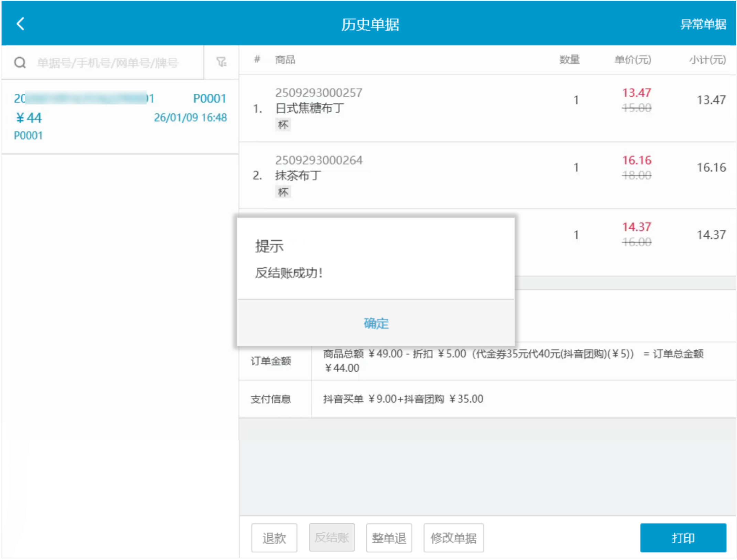
Task: Click the 确定 button in dialog
Action: (376, 323)
